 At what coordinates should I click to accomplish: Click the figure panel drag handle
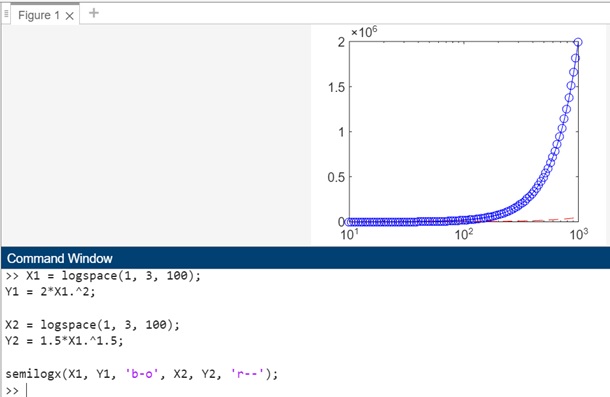pyautogui.click(x=6, y=14)
